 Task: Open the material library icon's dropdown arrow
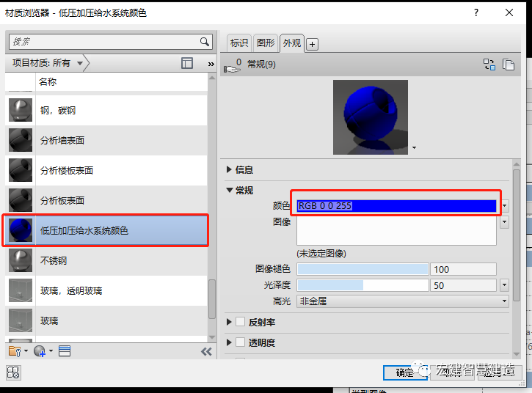coord(26,351)
